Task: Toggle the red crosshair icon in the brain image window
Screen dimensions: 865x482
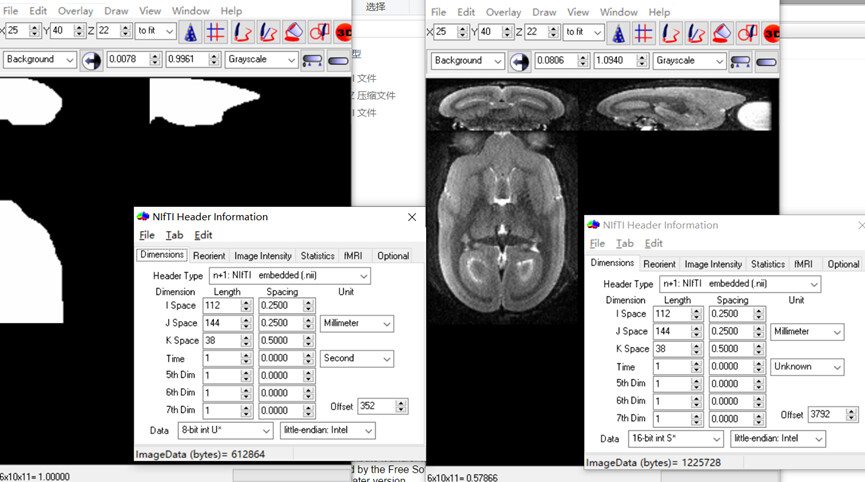Action: pyautogui.click(x=643, y=33)
